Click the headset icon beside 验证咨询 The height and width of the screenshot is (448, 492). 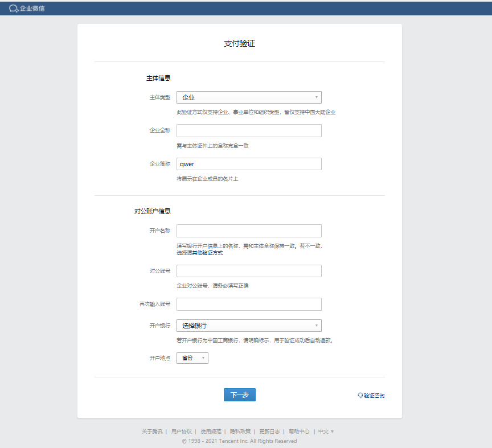coord(360,395)
